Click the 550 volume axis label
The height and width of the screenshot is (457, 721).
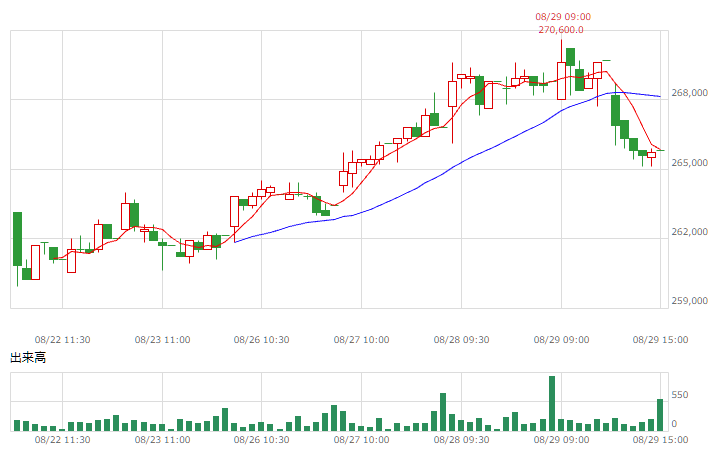[680, 395]
